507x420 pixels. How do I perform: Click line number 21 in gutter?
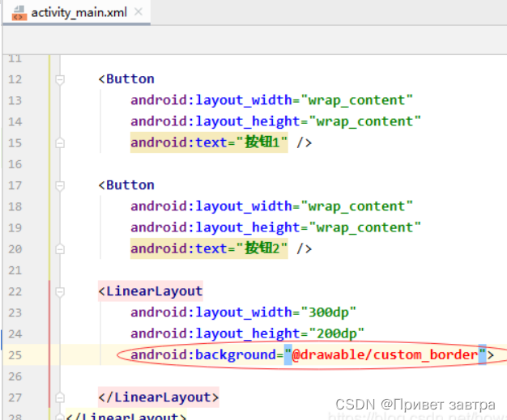point(15,270)
